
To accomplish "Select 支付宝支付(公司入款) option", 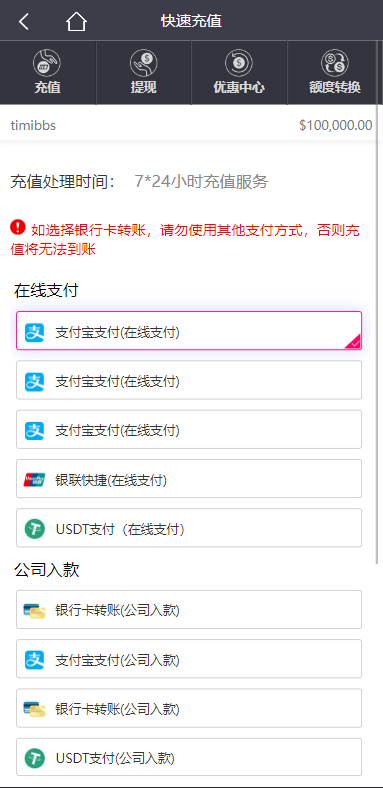I will click(189, 659).
